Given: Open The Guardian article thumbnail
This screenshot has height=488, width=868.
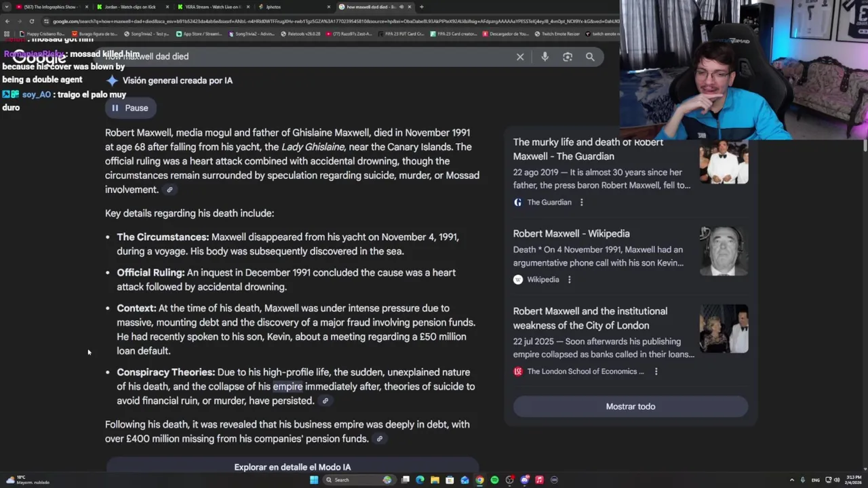Looking at the screenshot, I should (724, 161).
